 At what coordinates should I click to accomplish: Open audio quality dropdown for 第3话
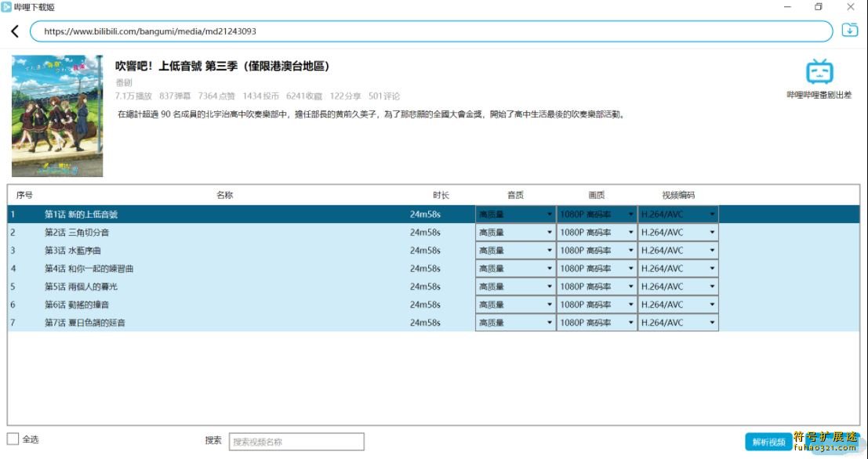pyautogui.click(x=515, y=251)
